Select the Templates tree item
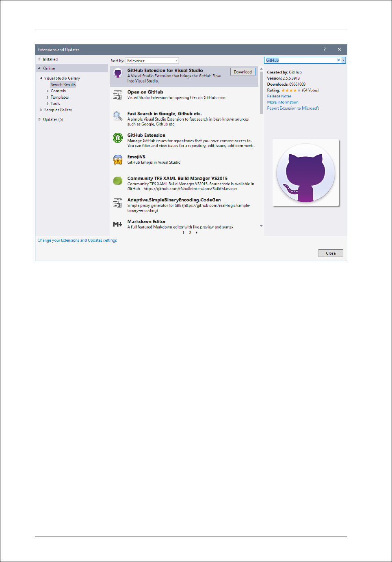Viewport: 392px width, 562px height. [x=60, y=97]
